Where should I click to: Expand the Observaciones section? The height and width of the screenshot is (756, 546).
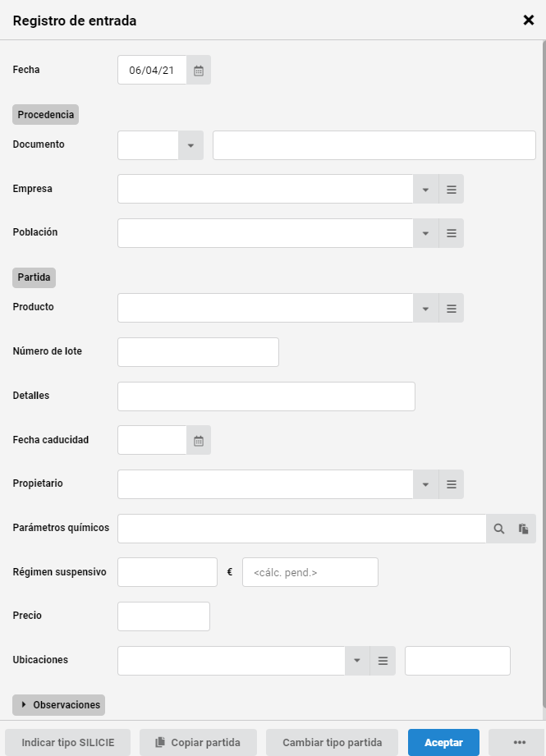click(x=59, y=705)
